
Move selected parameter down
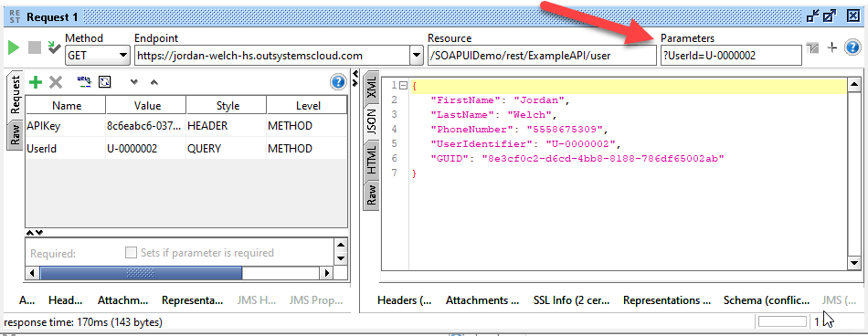tap(134, 82)
